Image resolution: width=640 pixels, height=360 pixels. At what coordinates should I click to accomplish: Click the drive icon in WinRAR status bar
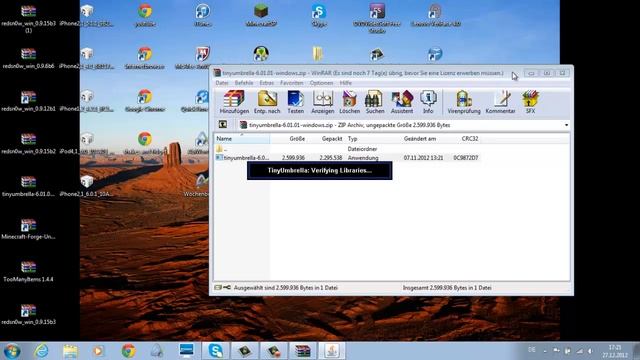218,288
